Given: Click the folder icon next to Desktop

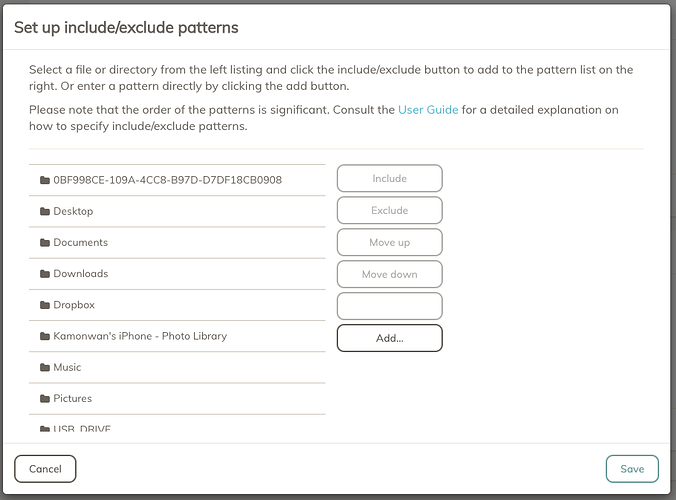Looking at the screenshot, I should (x=45, y=211).
